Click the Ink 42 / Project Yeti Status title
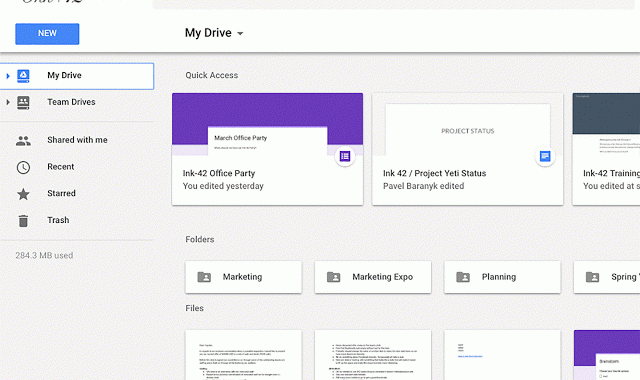The image size is (640, 380). click(x=434, y=173)
